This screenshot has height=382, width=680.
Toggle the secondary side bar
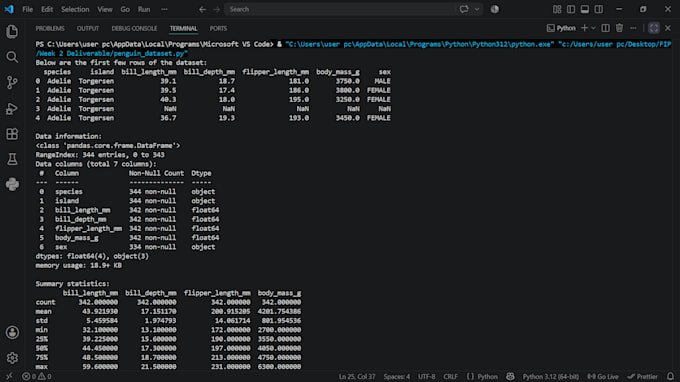[598, 9]
